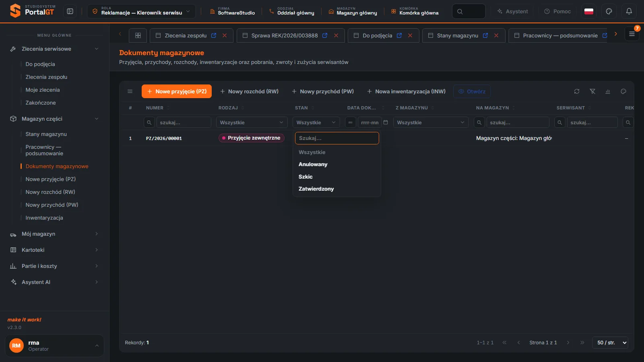The image size is (644, 362).
Task: Click the date filter equals operator
Action: [351, 122]
